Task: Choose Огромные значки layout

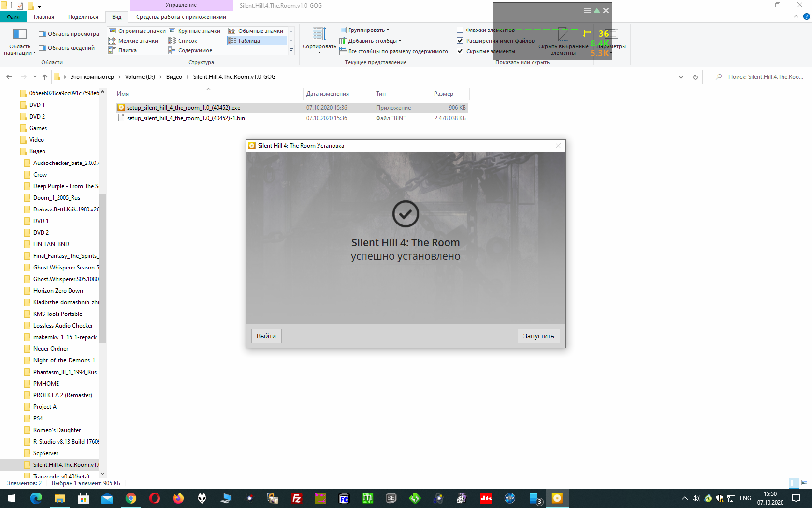Action: coord(137,31)
